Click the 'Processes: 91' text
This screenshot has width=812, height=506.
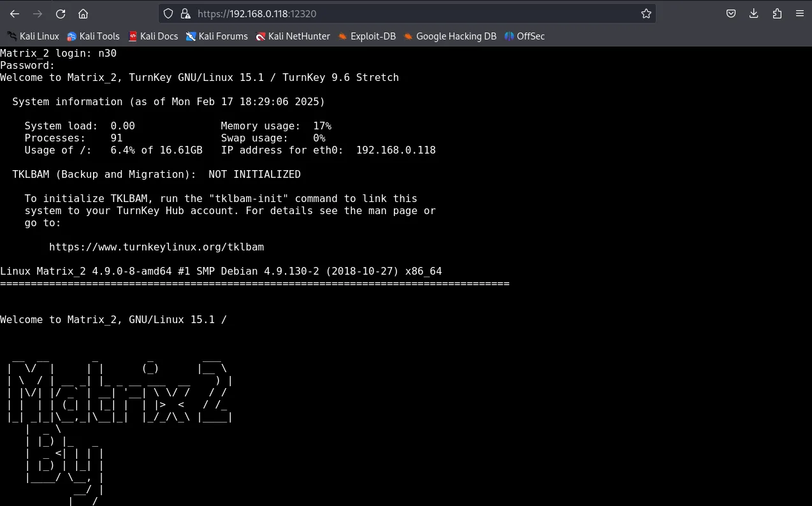(x=73, y=138)
